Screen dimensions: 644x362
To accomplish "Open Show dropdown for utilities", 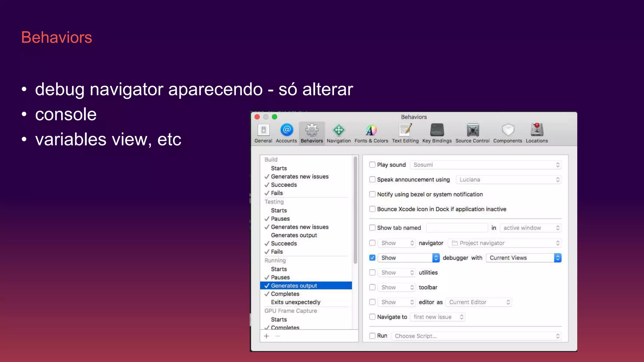I will click(397, 272).
